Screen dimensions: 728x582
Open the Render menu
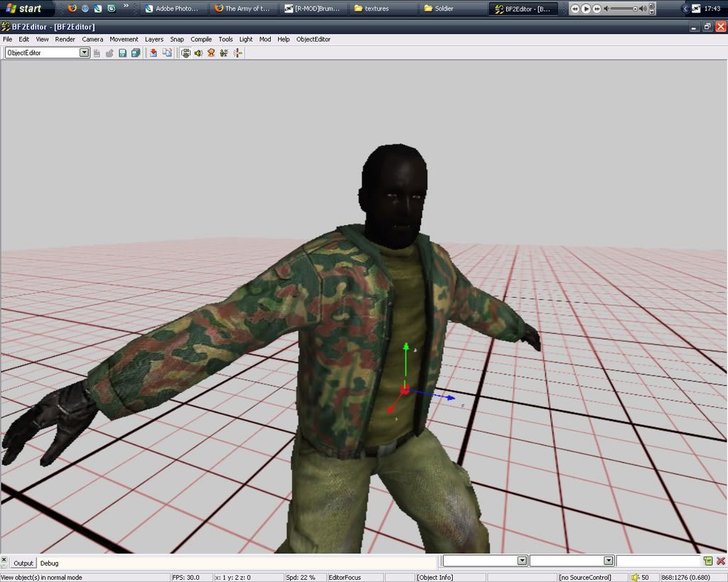[x=65, y=39]
